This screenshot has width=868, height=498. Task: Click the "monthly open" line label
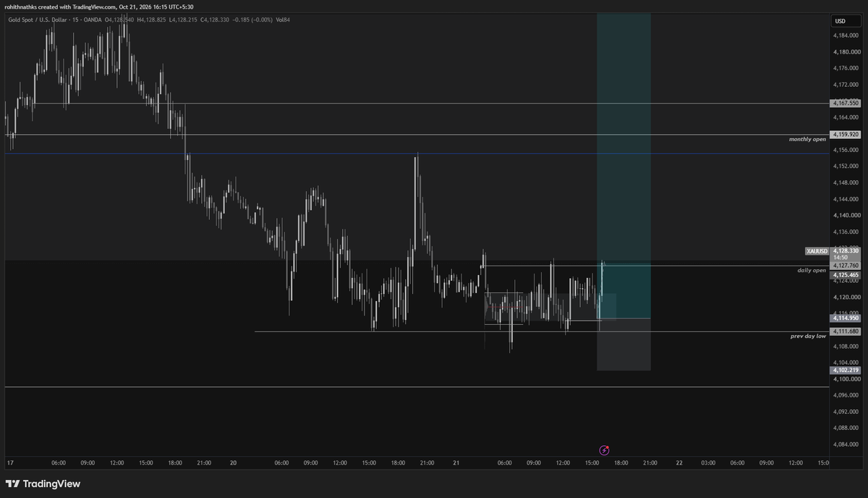(x=807, y=138)
